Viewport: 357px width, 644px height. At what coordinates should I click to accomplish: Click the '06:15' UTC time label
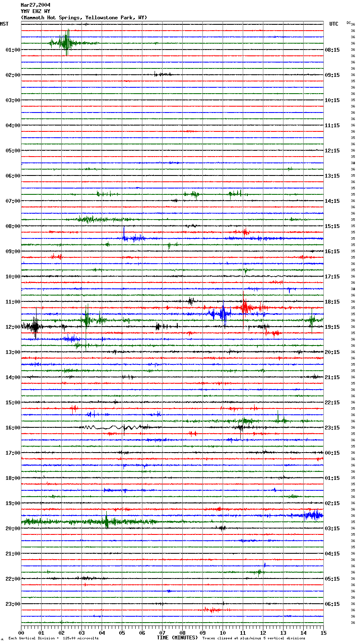[332, 604]
